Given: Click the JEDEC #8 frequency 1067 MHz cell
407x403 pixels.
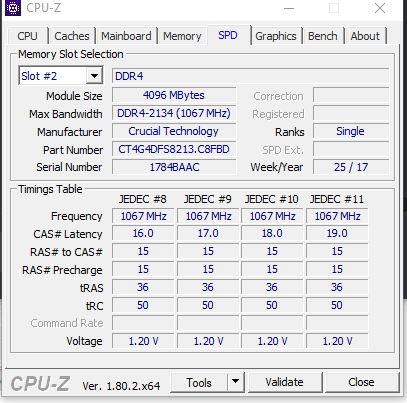Looking at the screenshot, I should (143, 216).
